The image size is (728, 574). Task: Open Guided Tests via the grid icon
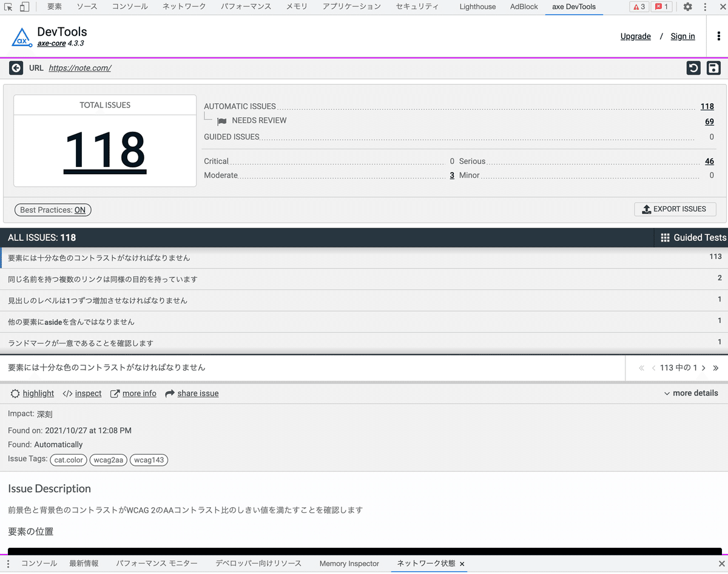(x=665, y=237)
